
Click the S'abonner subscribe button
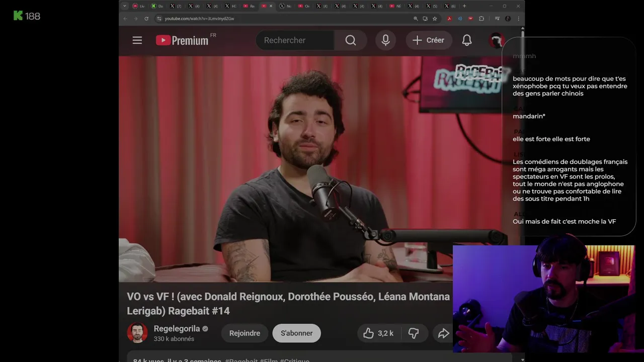coord(296,333)
